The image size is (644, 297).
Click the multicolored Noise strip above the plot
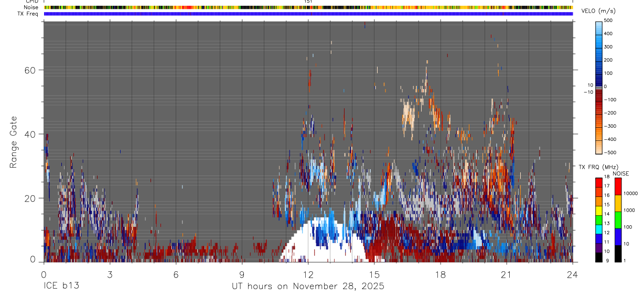pos(308,7)
